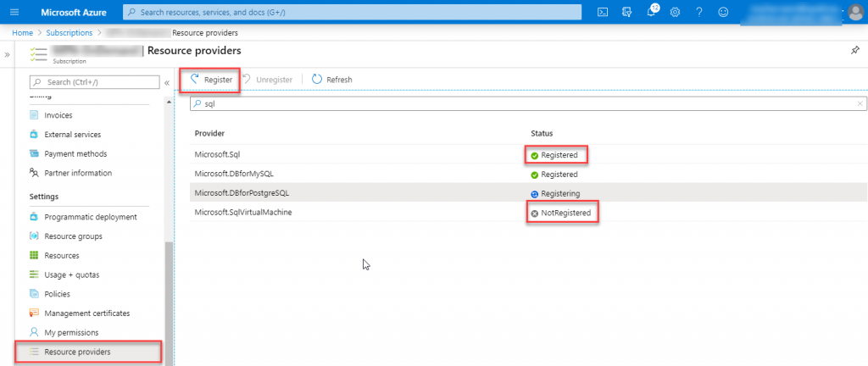The height and width of the screenshot is (366, 868).
Task: Open the portal hamburger menu
Action: (15, 12)
